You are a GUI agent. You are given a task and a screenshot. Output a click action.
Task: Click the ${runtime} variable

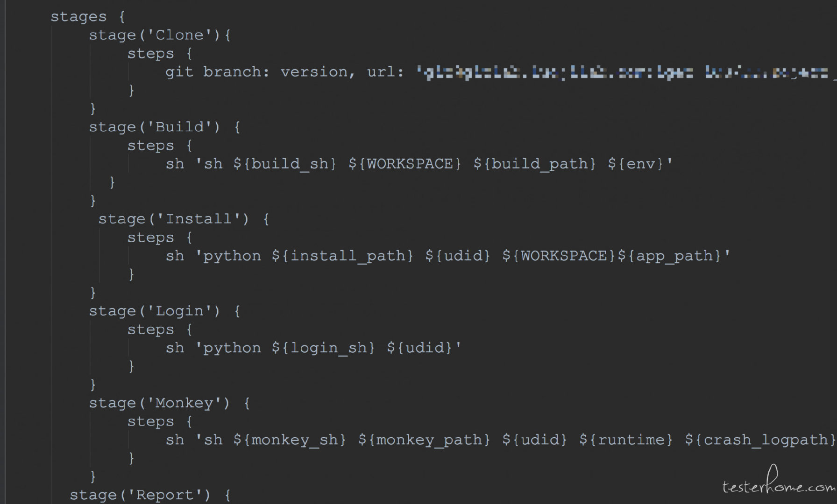[626, 440]
